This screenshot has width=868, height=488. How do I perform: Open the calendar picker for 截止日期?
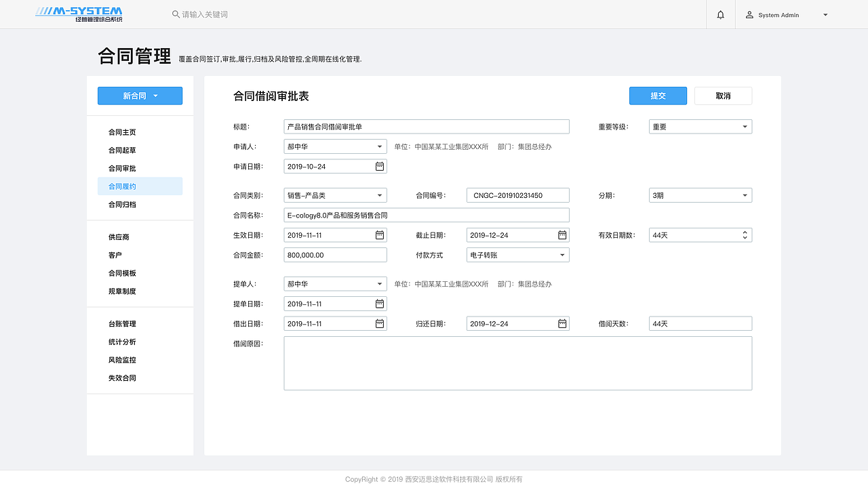(561, 235)
